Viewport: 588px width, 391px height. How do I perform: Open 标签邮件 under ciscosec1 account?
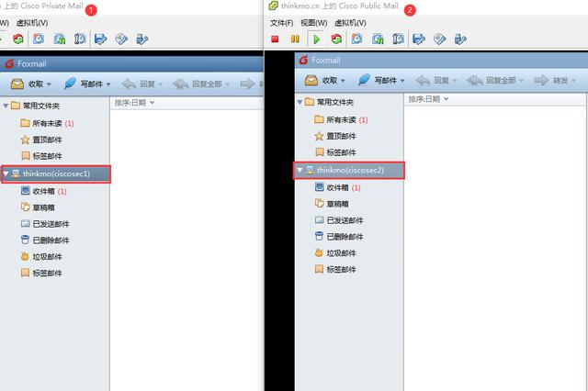[x=41, y=273]
